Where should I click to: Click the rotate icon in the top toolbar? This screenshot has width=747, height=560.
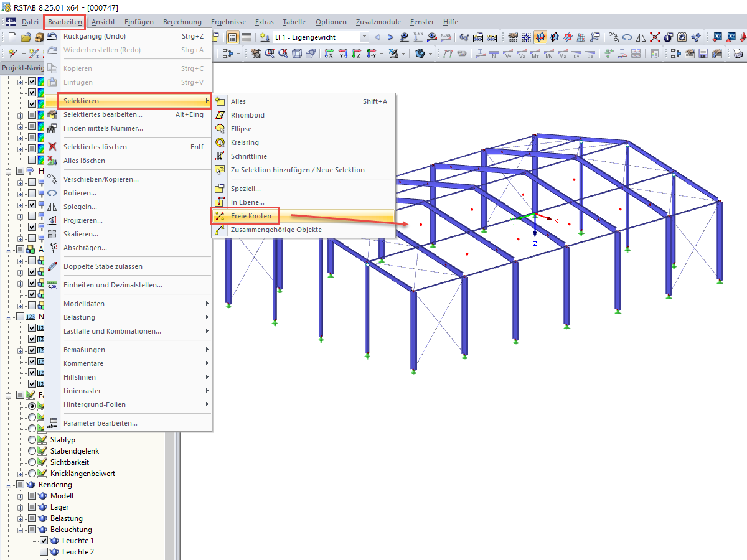(627, 37)
